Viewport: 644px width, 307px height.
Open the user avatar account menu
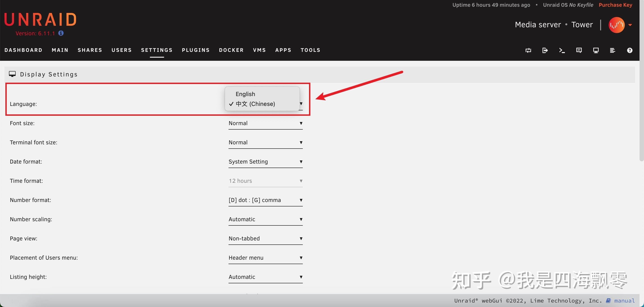616,25
